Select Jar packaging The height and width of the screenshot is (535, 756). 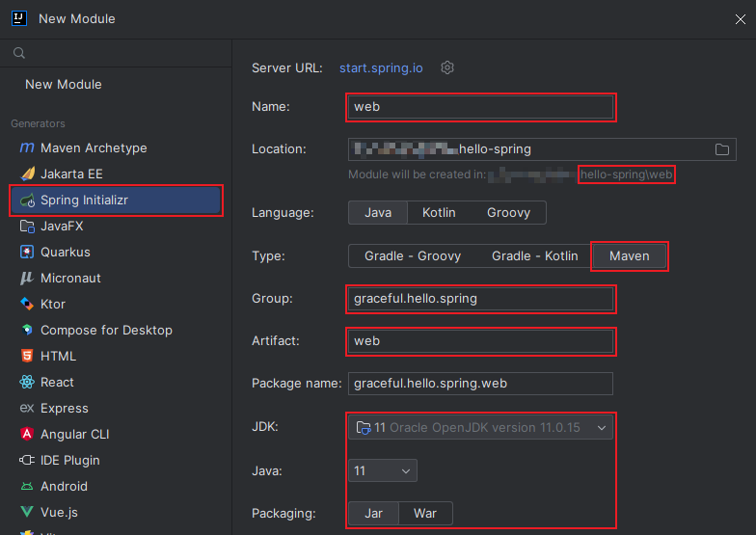click(374, 513)
